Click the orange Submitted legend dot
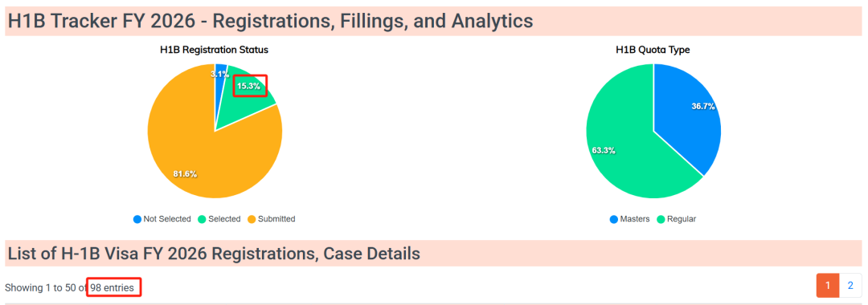Viewport: 868px width, 305px height. 251,219
